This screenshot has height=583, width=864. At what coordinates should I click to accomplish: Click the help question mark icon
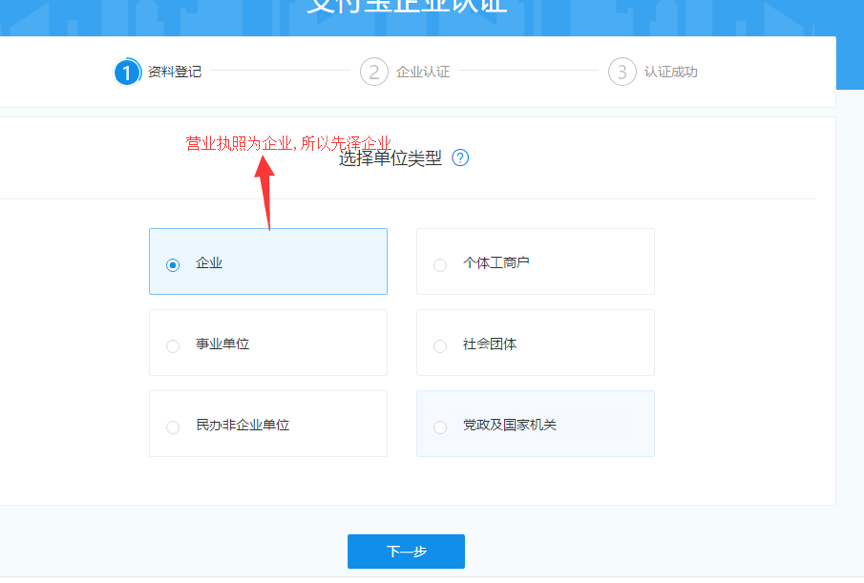click(460, 158)
